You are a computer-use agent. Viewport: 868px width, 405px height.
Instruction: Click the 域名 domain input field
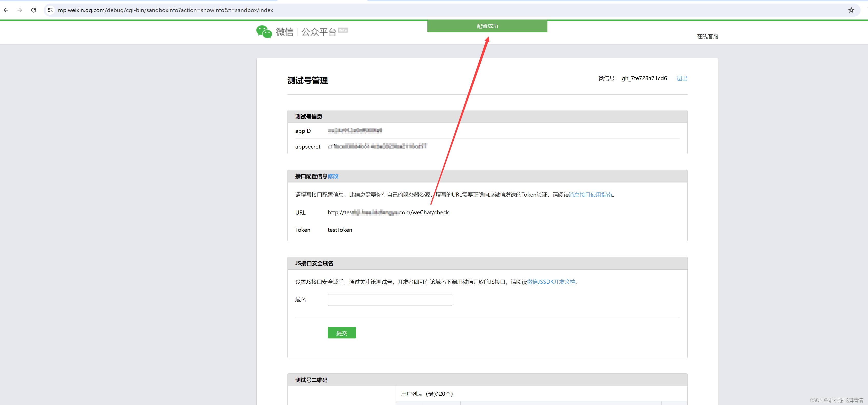(x=390, y=300)
